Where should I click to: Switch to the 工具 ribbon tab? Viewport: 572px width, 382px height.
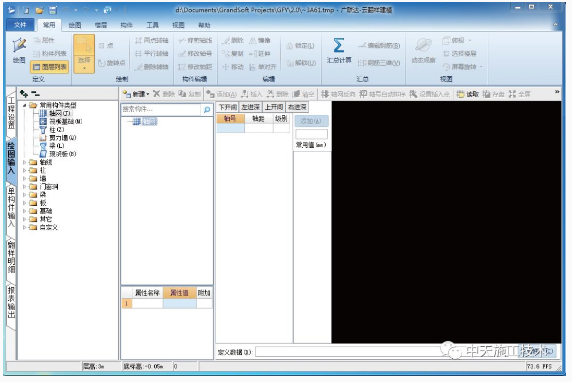(x=152, y=25)
